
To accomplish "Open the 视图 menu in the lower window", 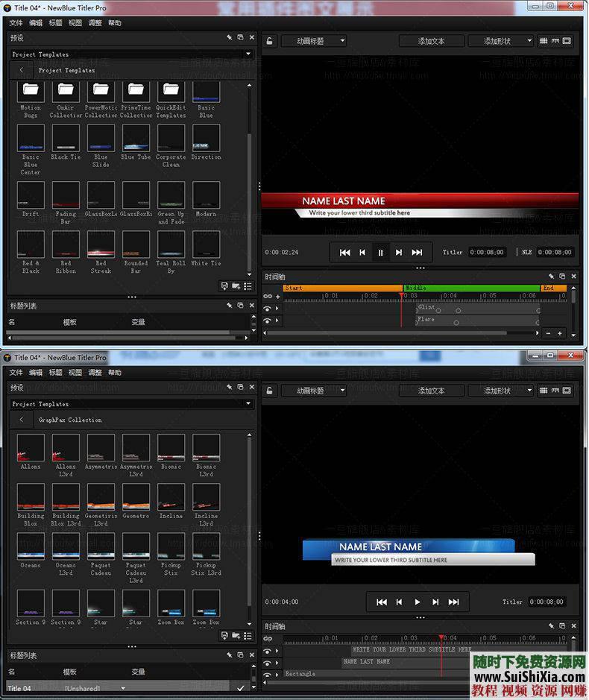I will (x=75, y=373).
